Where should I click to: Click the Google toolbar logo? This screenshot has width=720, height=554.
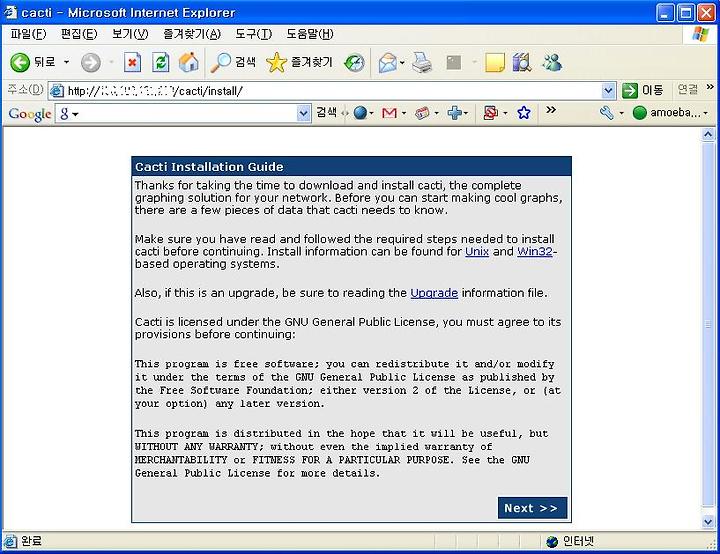coord(30,114)
